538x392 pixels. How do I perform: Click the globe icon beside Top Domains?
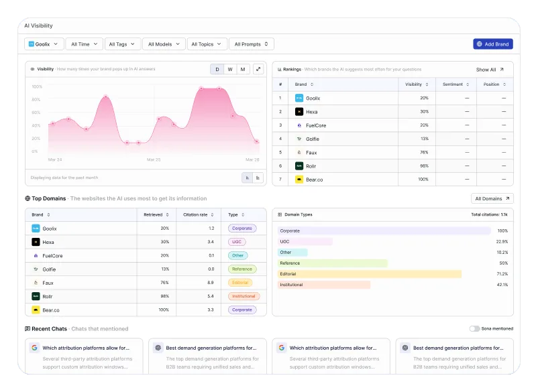pyautogui.click(x=28, y=198)
